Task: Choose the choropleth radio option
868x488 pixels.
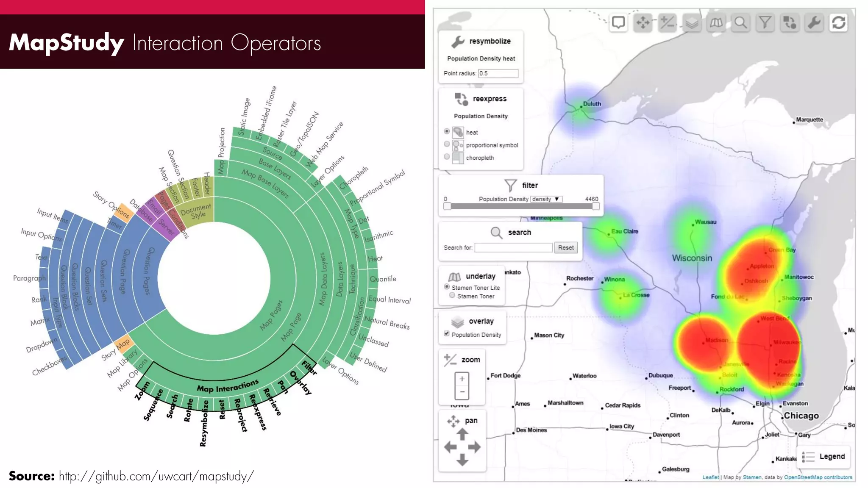Action: [447, 157]
